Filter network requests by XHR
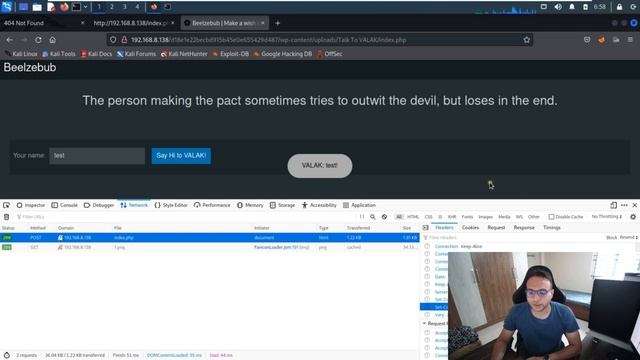The height and width of the screenshot is (360, 640). tap(452, 217)
